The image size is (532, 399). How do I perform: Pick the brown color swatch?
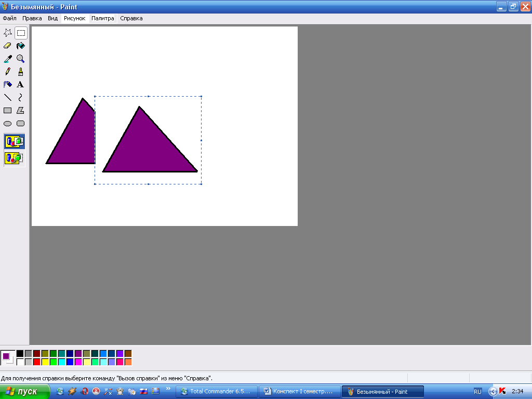coord(128,354)
